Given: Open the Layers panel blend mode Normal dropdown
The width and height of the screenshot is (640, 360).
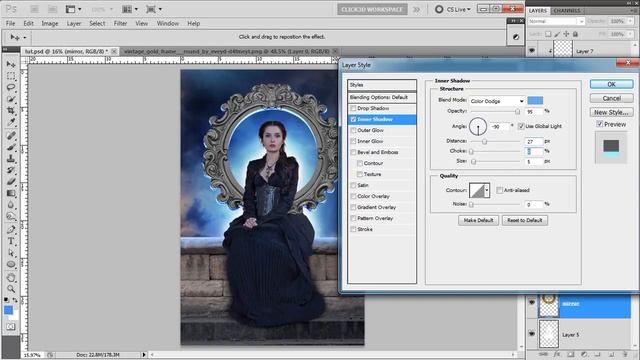Looking at the screenshot, I should [556, 21].
